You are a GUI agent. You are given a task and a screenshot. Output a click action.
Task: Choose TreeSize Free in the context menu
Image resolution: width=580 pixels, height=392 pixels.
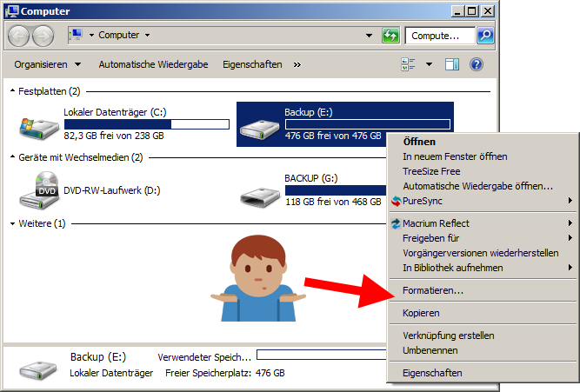coord(483,171)
